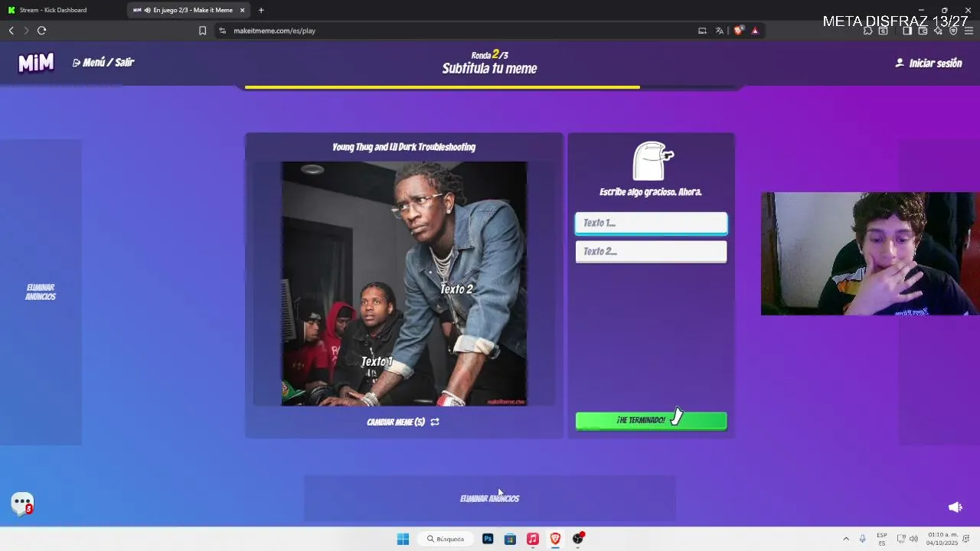Open Photoshop from the taskbar
Image resolution: width=980 pixels, height=551 pixels.
tap(488, 539)
